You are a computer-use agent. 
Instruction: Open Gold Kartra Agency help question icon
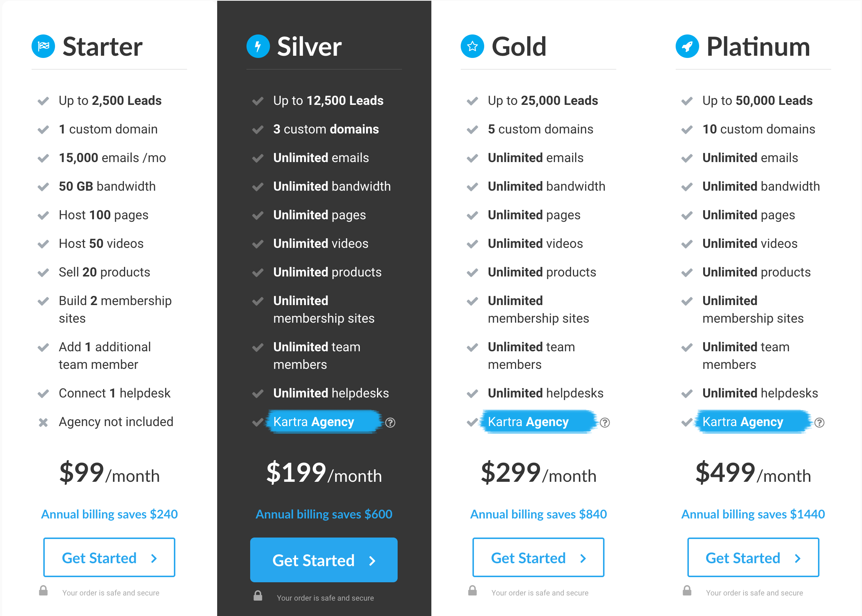pos(605,422)
